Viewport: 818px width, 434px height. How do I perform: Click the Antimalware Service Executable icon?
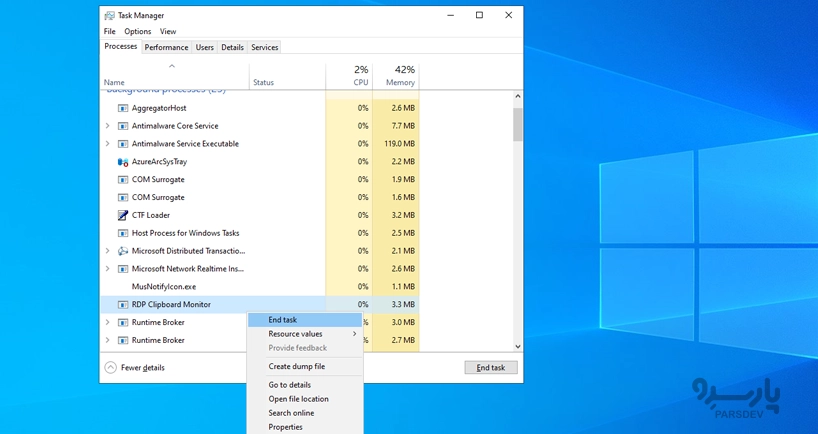pos(123,143)
